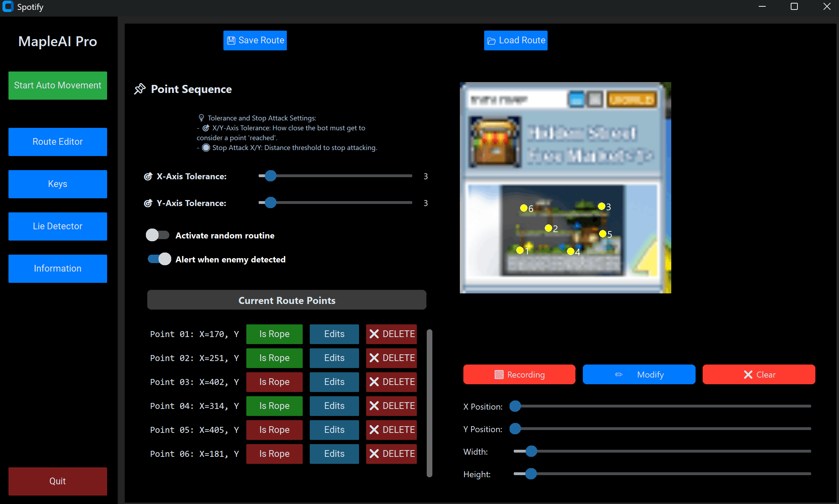Open the Lie Detector section
This screenshot has height=504, width=839.
pyautogui.click(x=58, y=226)
